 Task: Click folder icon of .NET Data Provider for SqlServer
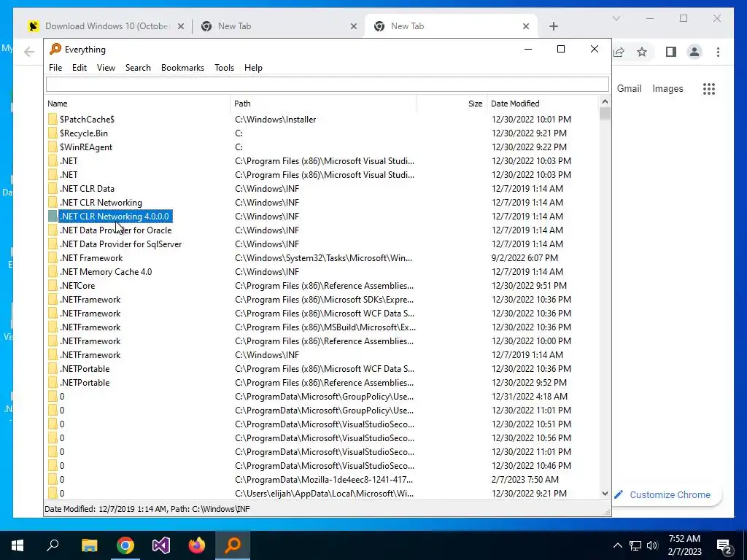[53, 244]
